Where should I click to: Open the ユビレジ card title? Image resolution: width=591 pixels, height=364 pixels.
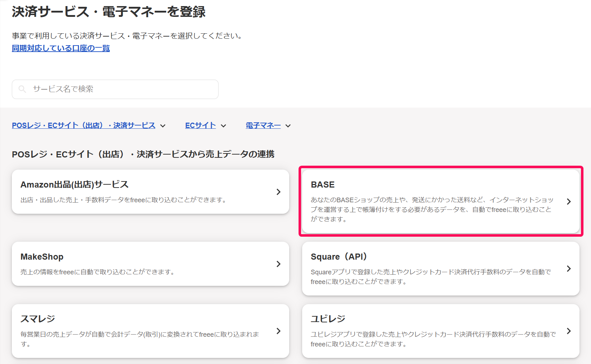[x=328, y=319]
